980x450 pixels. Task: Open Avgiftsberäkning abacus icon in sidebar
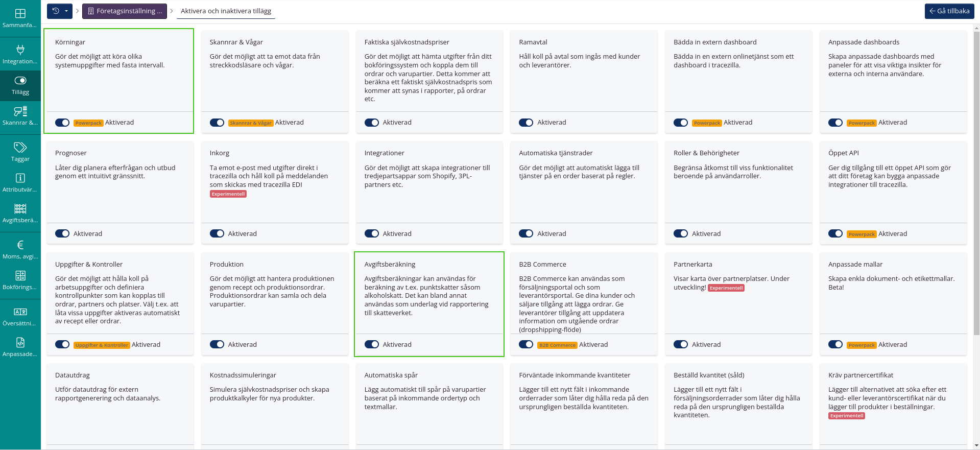20,209
